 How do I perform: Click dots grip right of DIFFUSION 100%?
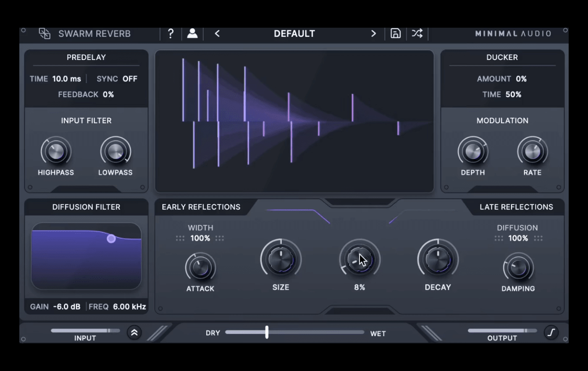tap(538, 238)
